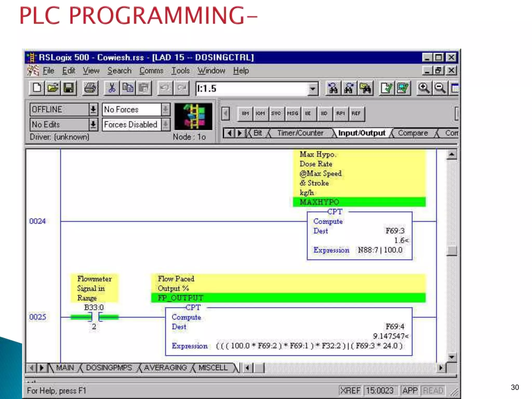
Task: Click the Zoom Out magnifier icon
Action: tap(440, 88)
